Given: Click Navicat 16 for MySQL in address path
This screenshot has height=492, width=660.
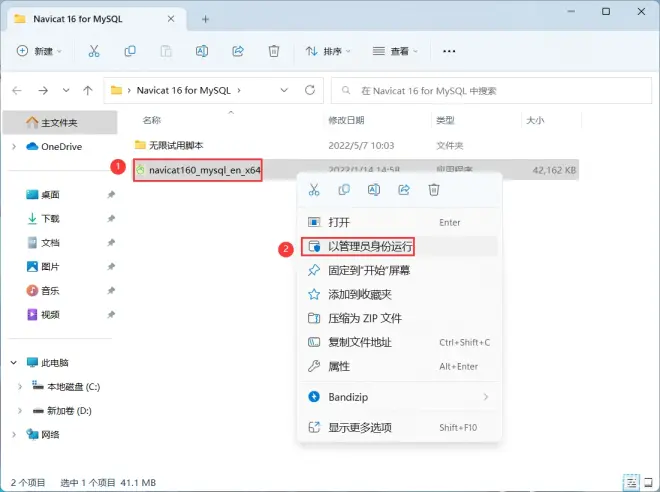Looking at the screenshot, I should click(184, 90).
